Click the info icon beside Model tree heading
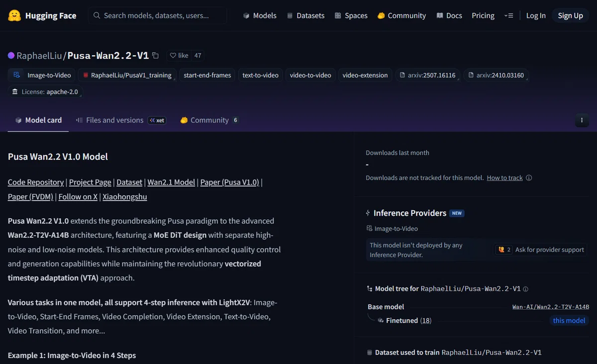The image size is (597, 364). (x=526, y=289)
